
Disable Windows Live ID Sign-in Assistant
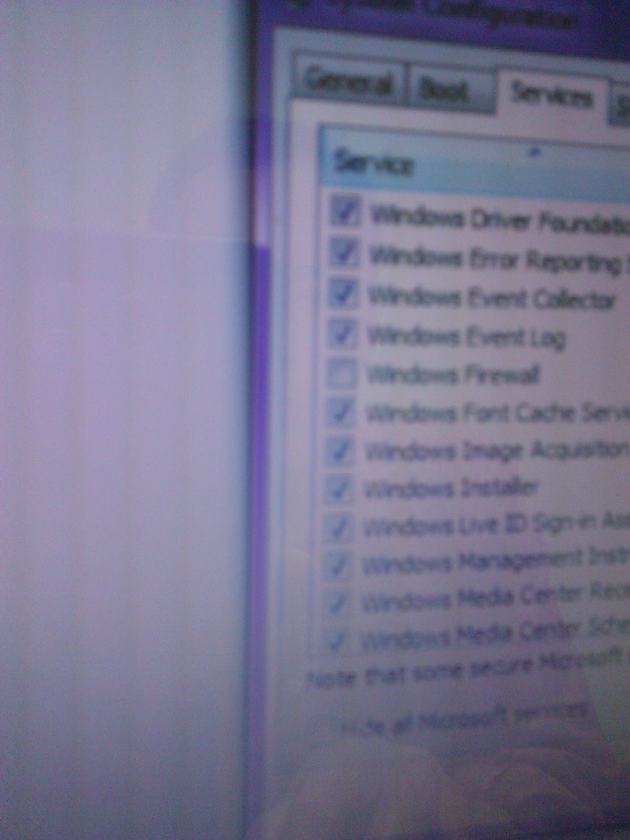[x=338, y=528]
